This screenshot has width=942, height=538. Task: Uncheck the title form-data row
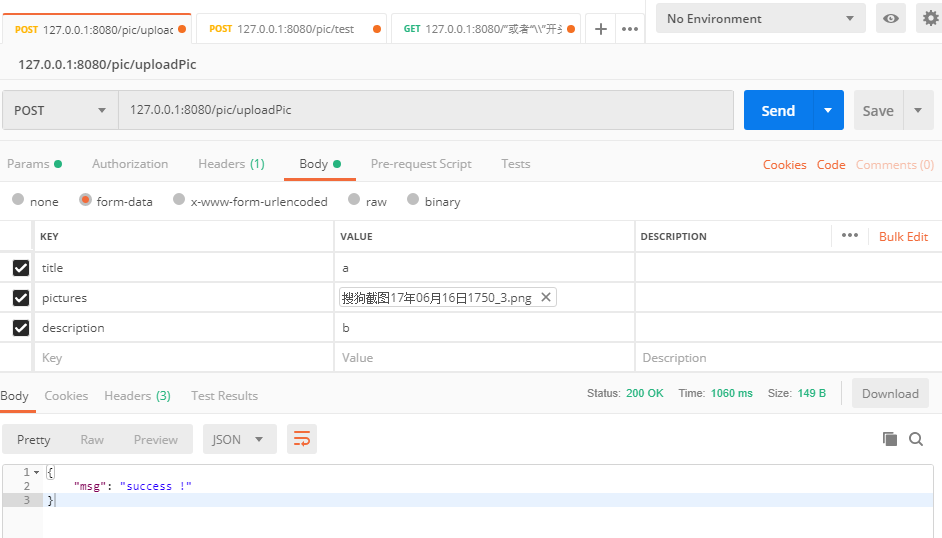tap(21, 268)
